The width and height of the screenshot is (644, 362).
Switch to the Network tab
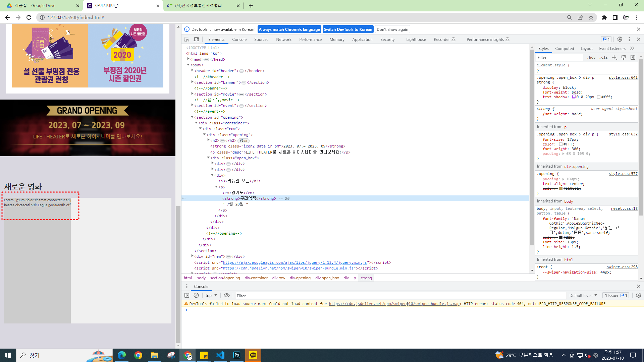click(x=283, y=39)
